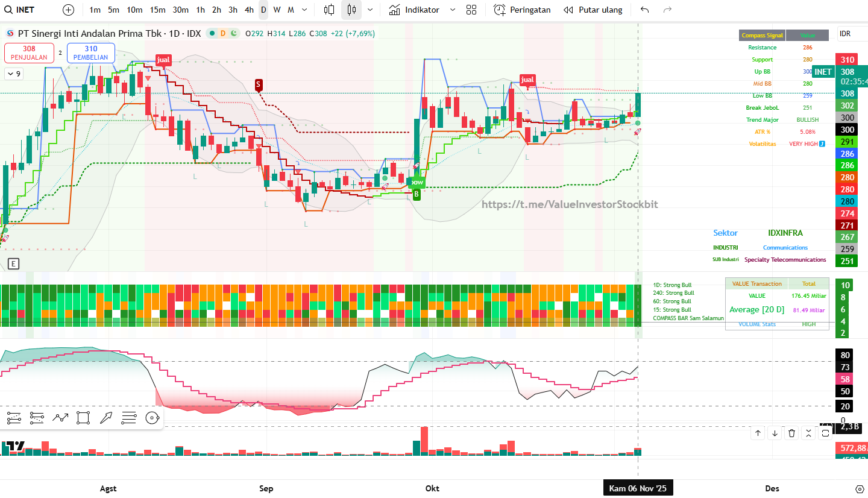The width and height of the screenshot is (868, 498).
Task: Select the horizontal lines drawing tool
Action: [129, 417]
